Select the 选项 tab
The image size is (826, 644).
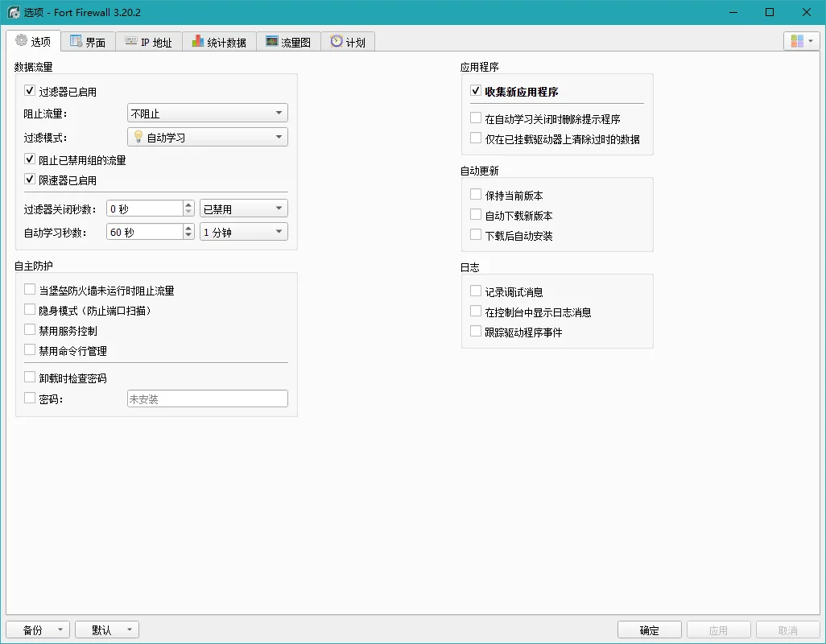(x=33, y=41)
